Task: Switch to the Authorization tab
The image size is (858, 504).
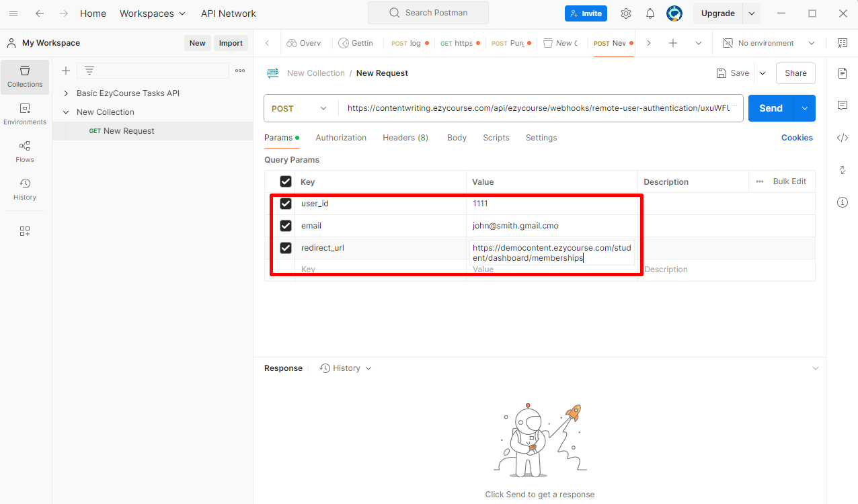Action: pyautogui.click(x=341, y=138)
